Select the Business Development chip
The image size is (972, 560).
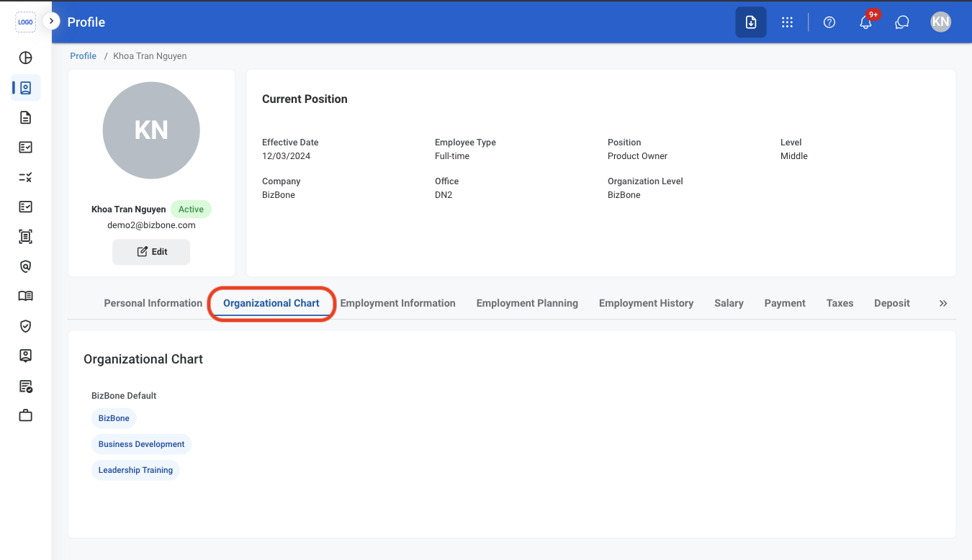coord(141,444)
